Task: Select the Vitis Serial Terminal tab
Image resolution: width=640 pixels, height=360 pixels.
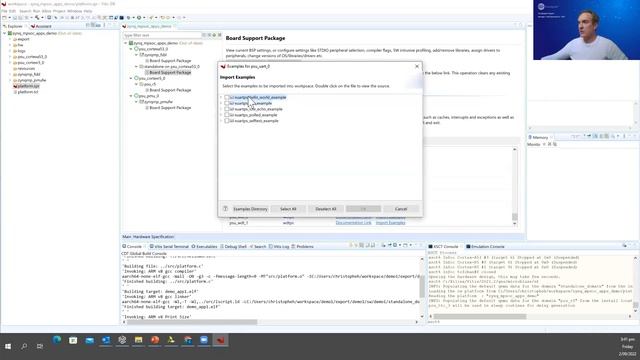Action: (x=169, y=247)
